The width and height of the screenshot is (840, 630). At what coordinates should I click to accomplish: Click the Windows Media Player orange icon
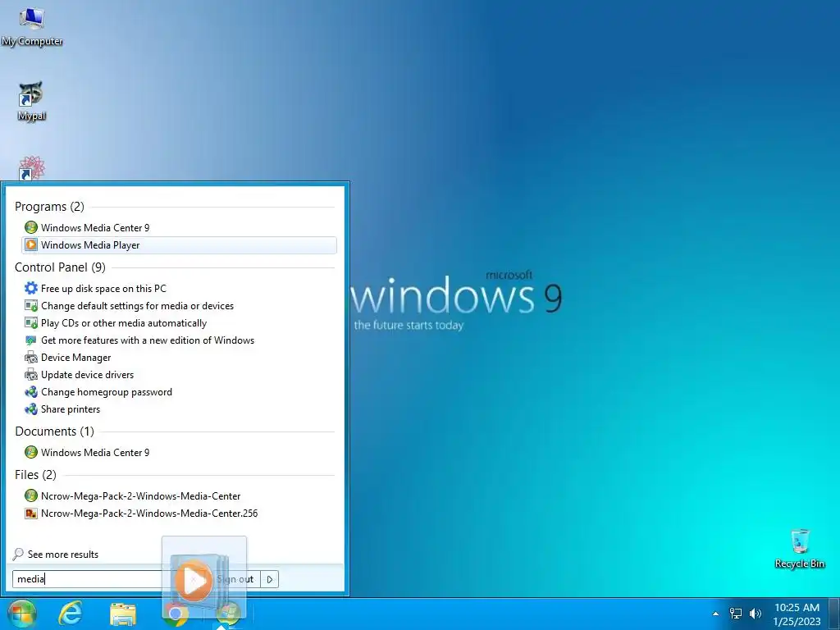point(31,244)
